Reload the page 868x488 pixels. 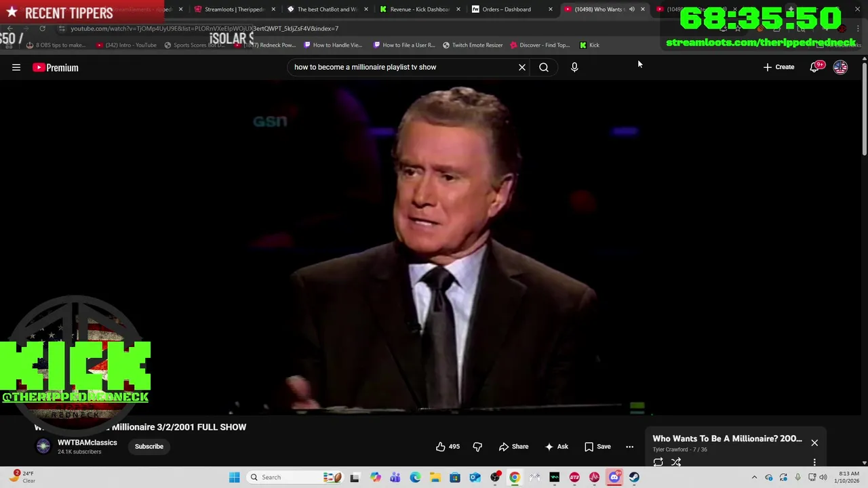tap(42, 28)
